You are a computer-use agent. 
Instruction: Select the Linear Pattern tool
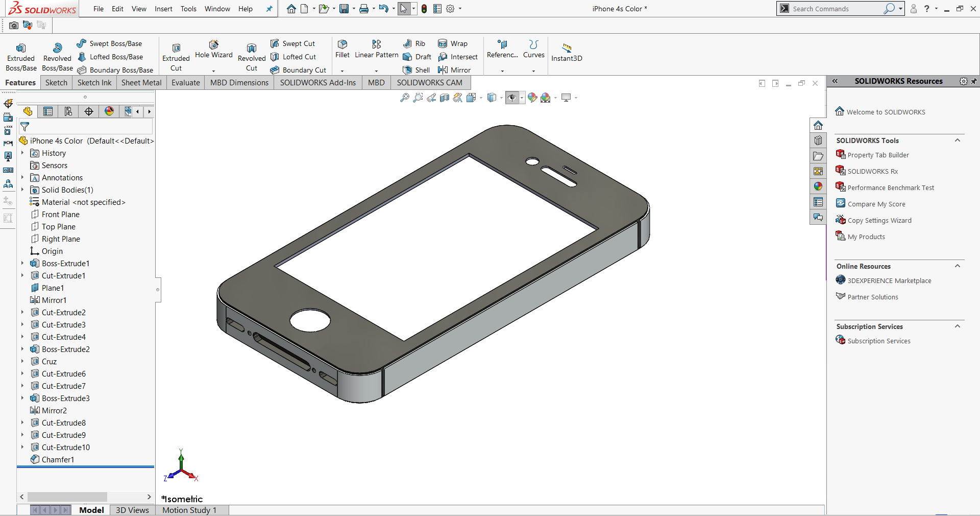coord(377,49)
